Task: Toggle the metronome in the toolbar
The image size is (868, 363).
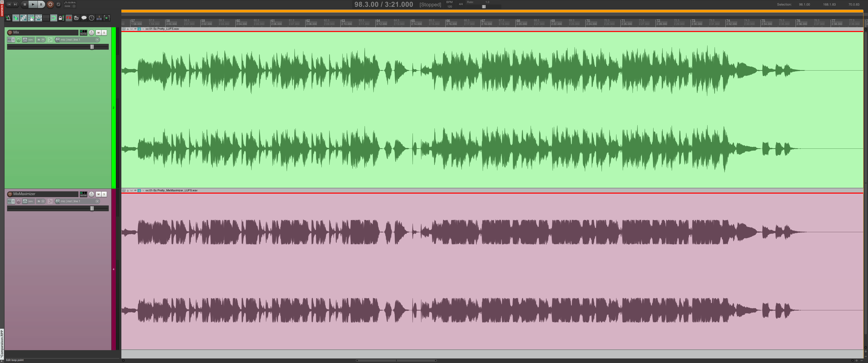Action: pos(8,18)
